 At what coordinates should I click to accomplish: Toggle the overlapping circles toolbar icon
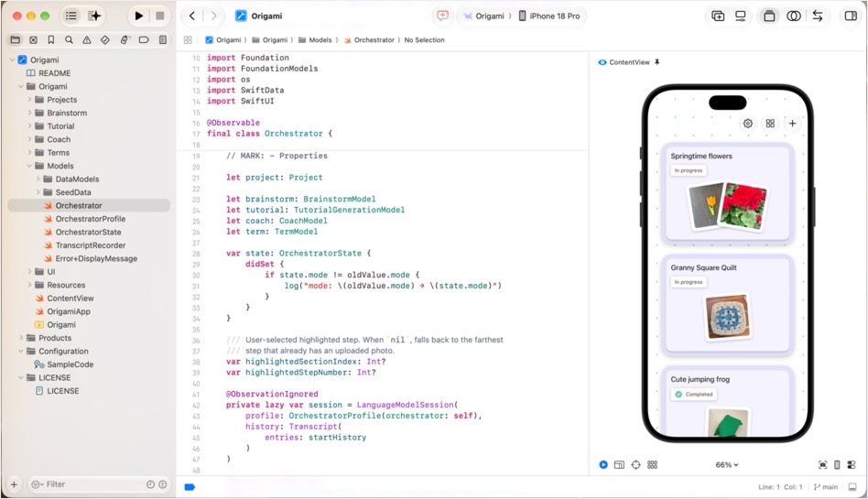793,16
